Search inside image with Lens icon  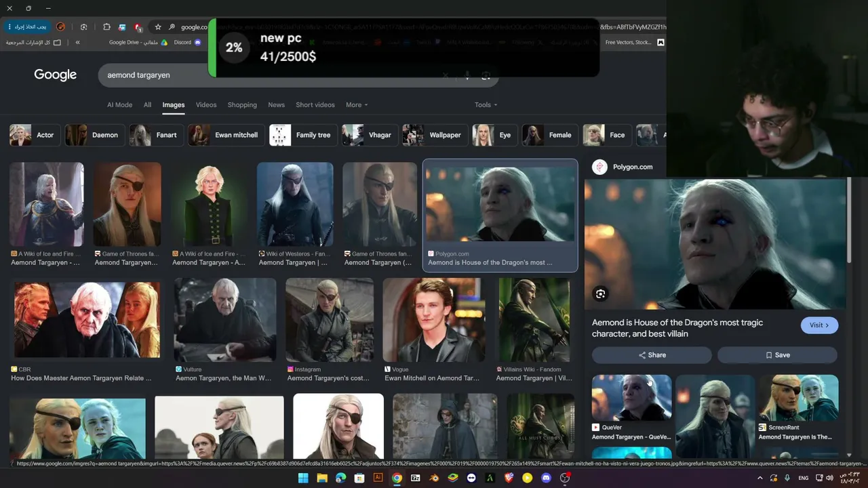(x=600, y=293)
